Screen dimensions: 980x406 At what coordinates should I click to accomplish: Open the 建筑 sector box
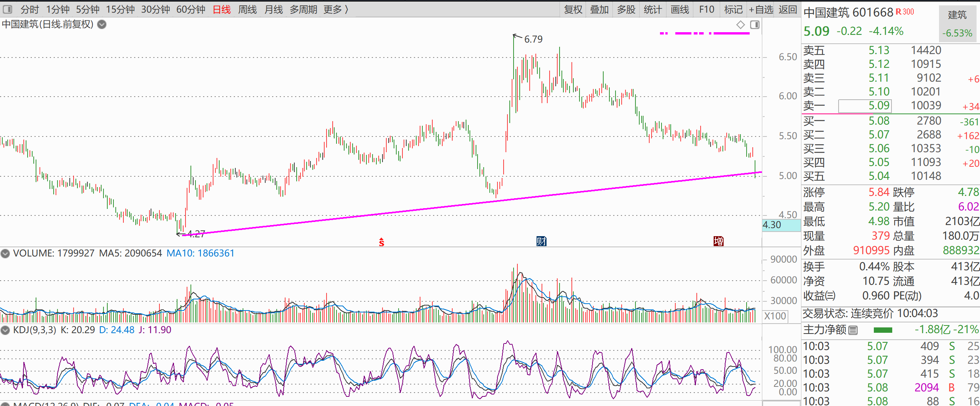pyautogui.click(x=957, y=23)
